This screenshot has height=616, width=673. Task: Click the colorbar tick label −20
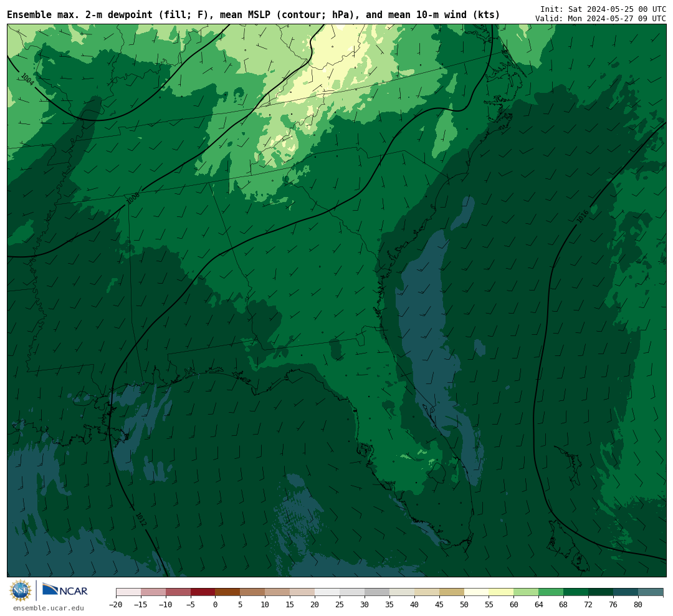[115, 605]
